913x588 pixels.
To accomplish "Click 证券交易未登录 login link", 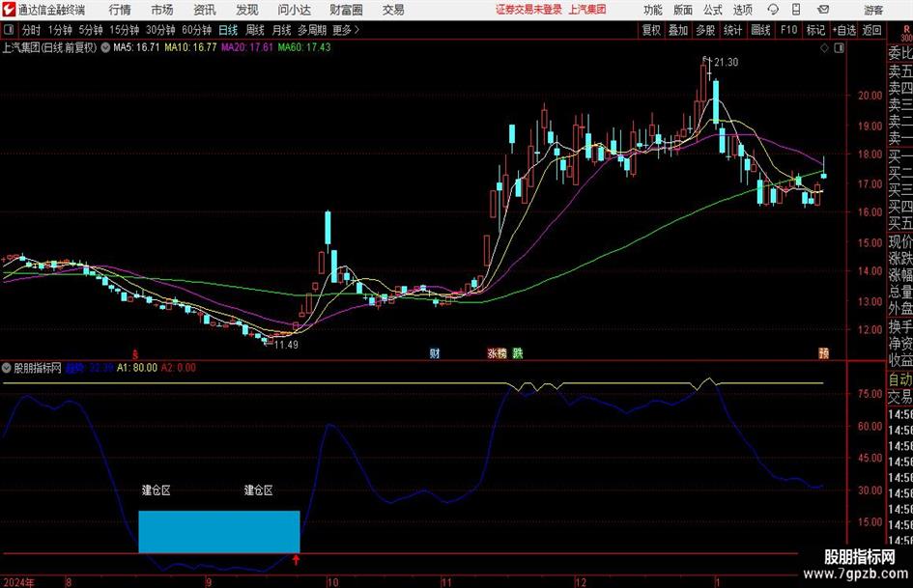I will pos(529,10).
